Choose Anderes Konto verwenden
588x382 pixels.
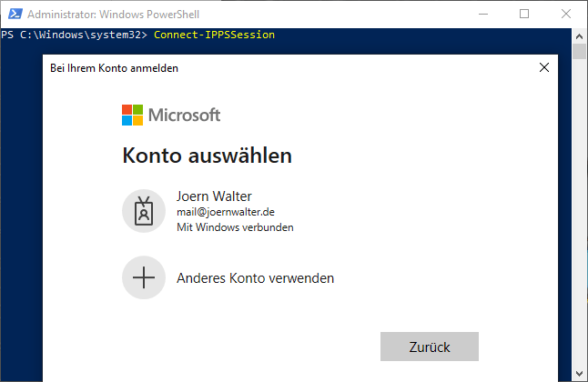pos(255,278)
